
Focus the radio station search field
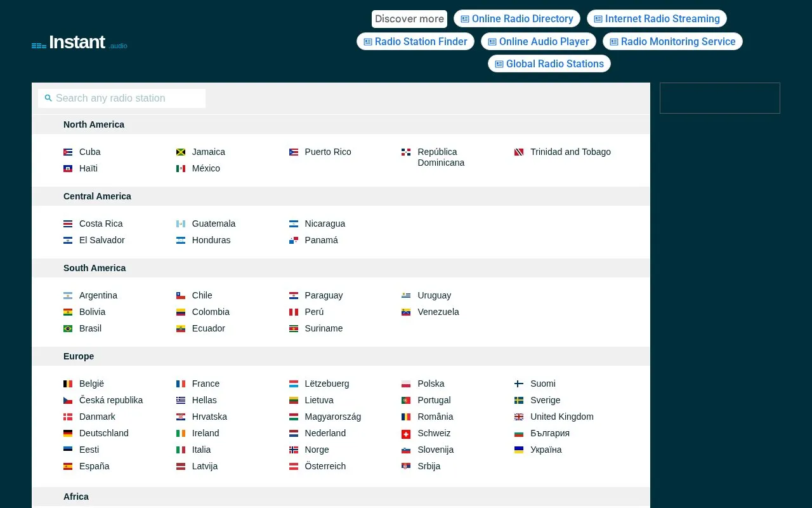[x=122, y=98]
